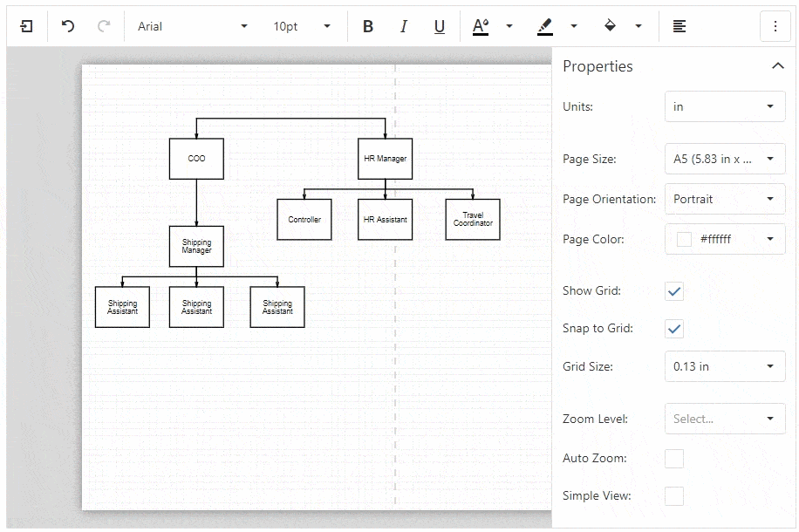Apply the fill color bucket tool

pyautogui.click(x=610, y=26)
